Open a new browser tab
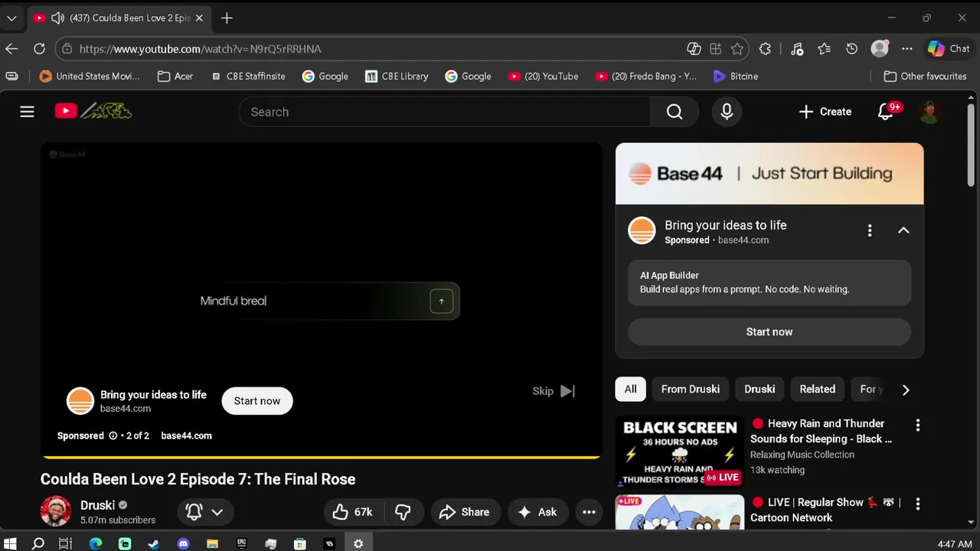980x551 pixels. 227,18
